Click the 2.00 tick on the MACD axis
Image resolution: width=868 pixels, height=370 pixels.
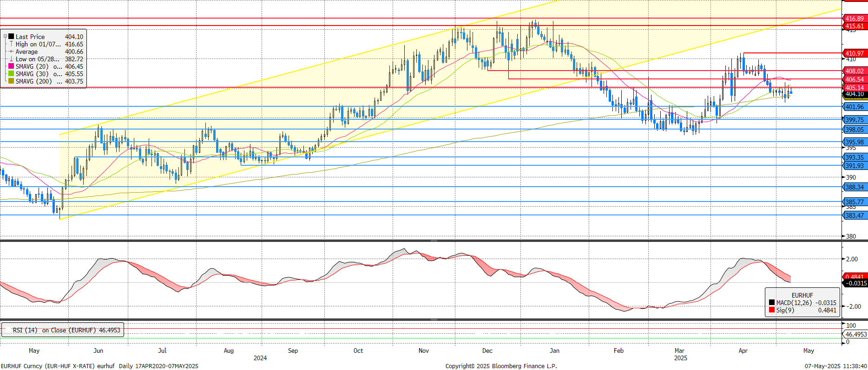pyautogui.click(x=852, y=259)
